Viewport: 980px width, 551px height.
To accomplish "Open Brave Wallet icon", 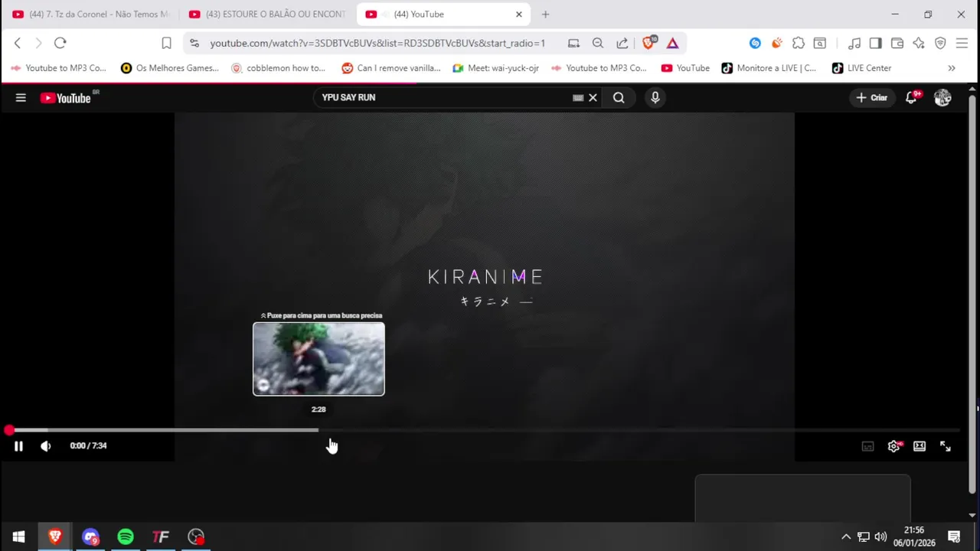I will point(897,43).
